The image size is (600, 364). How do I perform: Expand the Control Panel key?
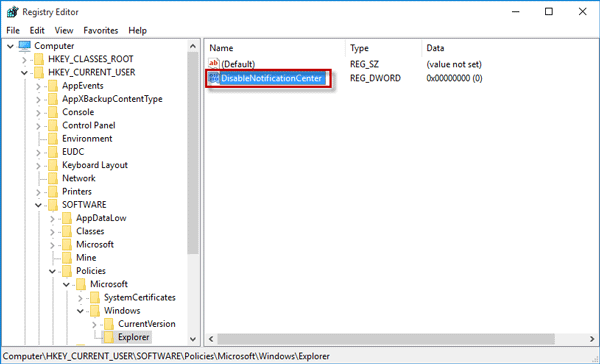pyautogui.click(x=38, y=126)
